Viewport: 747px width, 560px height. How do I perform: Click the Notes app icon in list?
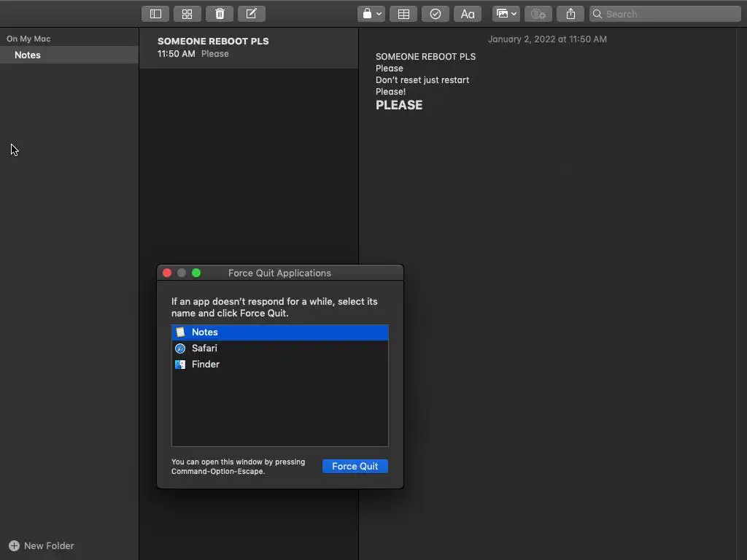180,332
